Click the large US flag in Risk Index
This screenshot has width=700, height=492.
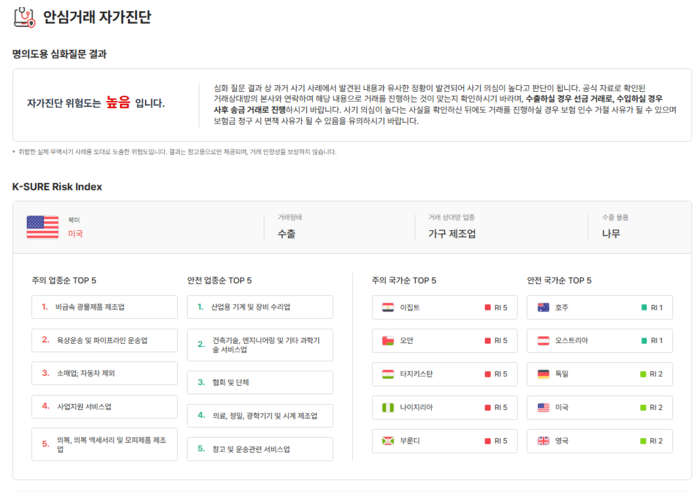(x=43, y=226)
